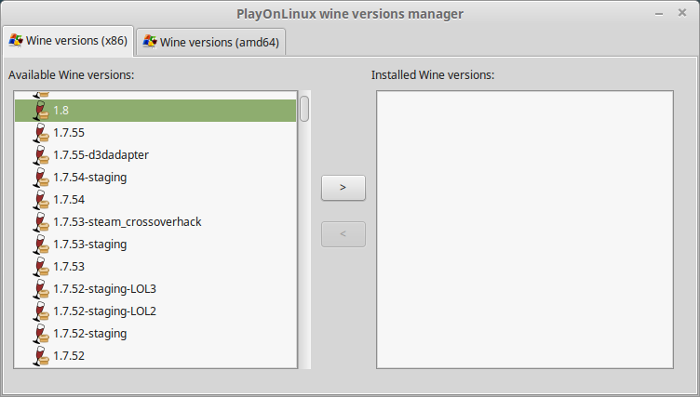Screen dimensions: 700x397
Task: Click the < remove version button
Action: (x=343, y=234)
